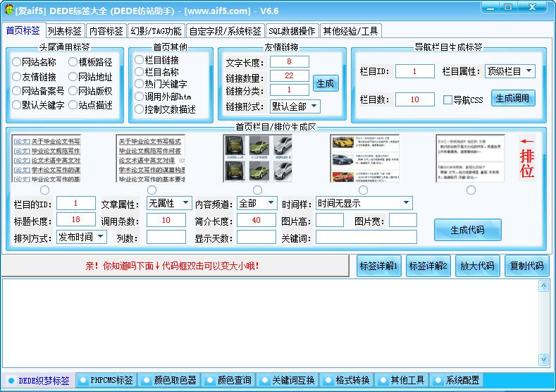The width and height of the screenshot is (556, 392).
Task: Click the red 排位 arrow icon
Action: pos(526,158)
